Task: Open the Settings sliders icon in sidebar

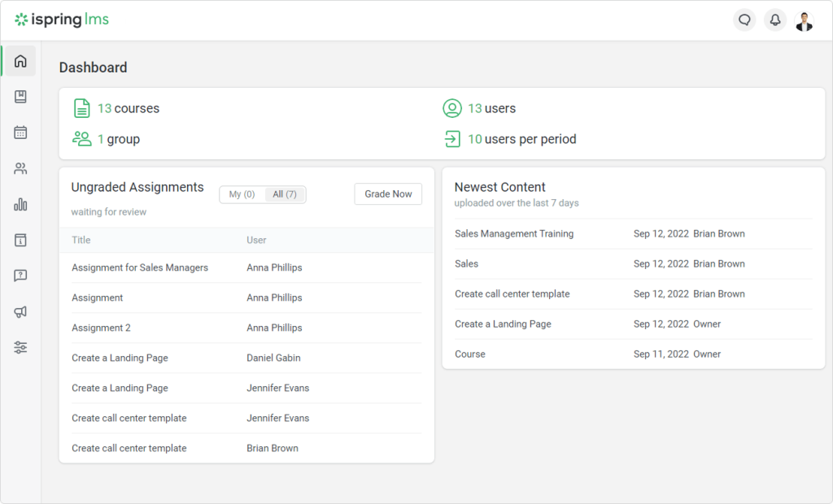Action: point(19,347)
